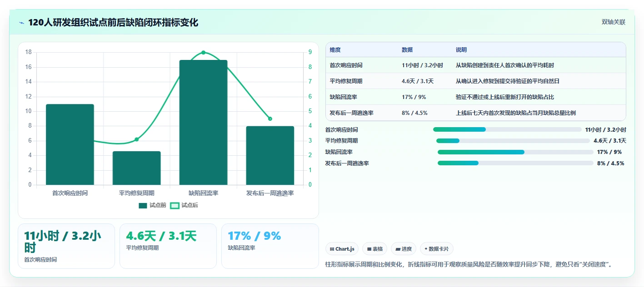Click table row label 平均修复周期

coord(346,81)
